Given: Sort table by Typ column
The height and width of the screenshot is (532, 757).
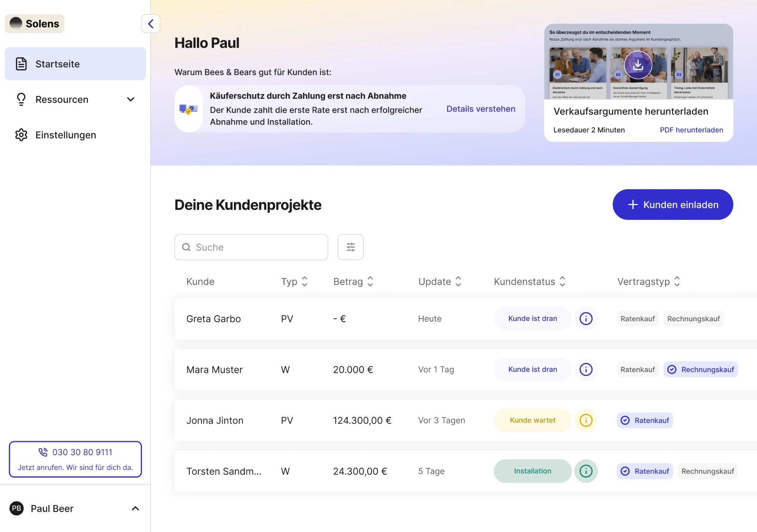Looking at the screenshot, I should click(x=304, y=282).
